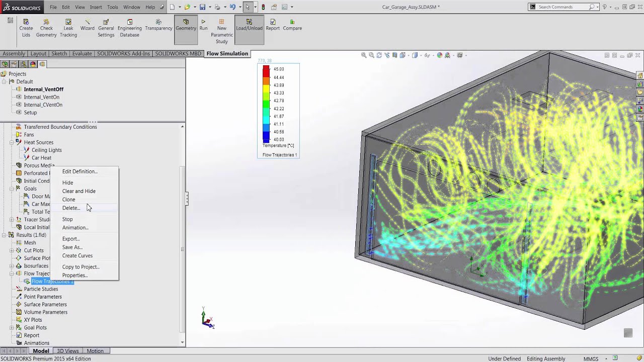Switch to the 3D Views bottom tab
This screenshot has width=644, height=362.
(x=67, y=351)
